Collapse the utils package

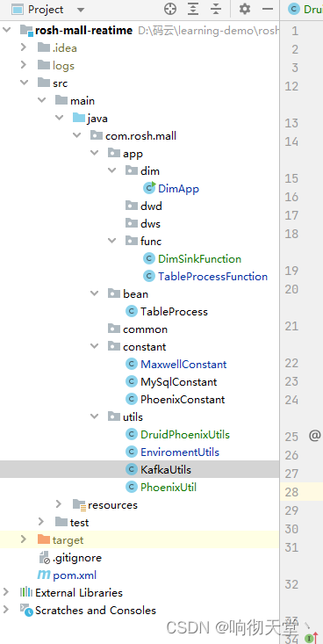pyautogui.click(x=95, y=416)
